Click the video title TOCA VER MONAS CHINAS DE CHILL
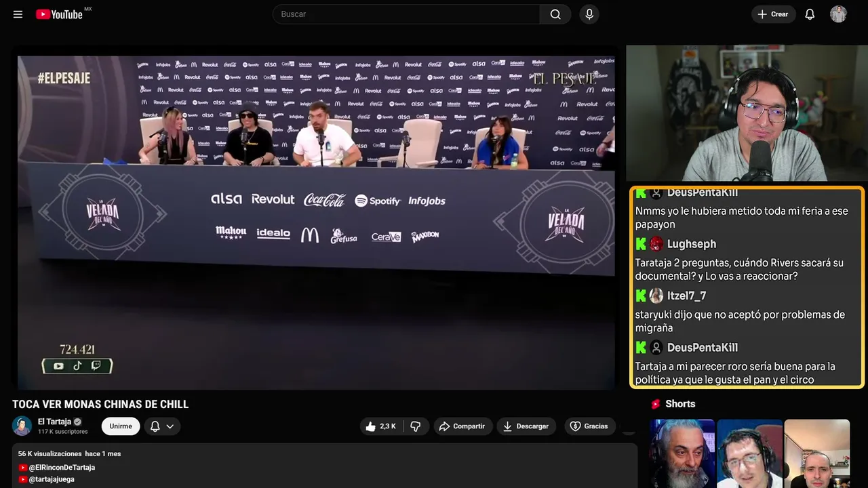The image size is (868, 488). (x=100, y=405)
